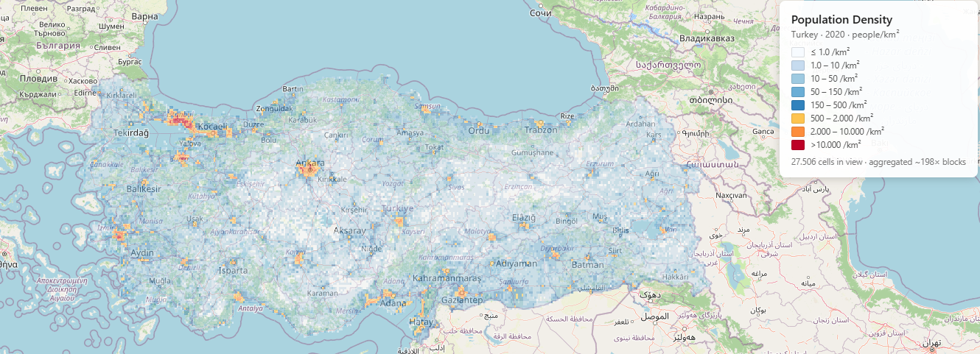Click the Rize map label
Image resolution: width=980 pixels, height=354 pixels.
[567, 116]
